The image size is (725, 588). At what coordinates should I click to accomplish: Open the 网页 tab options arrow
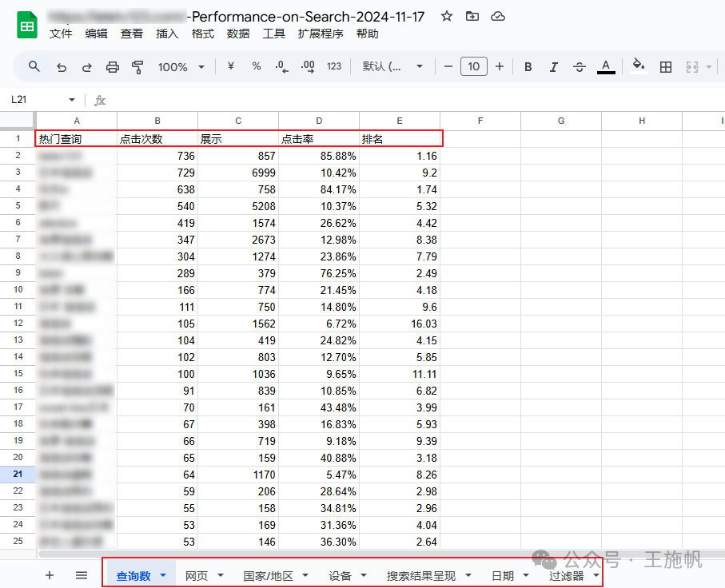click(220, 575)
